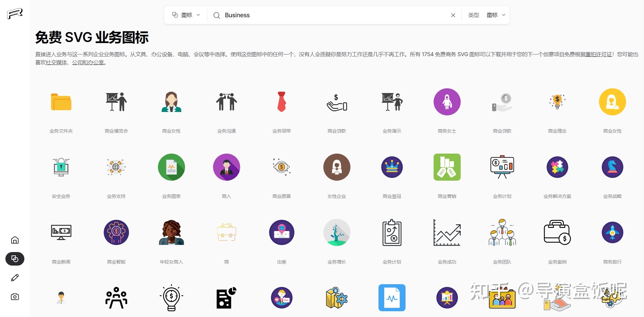This screenshot has height=317, width=644.
Task: Clear the Business search text
Action: pos(453,15)
